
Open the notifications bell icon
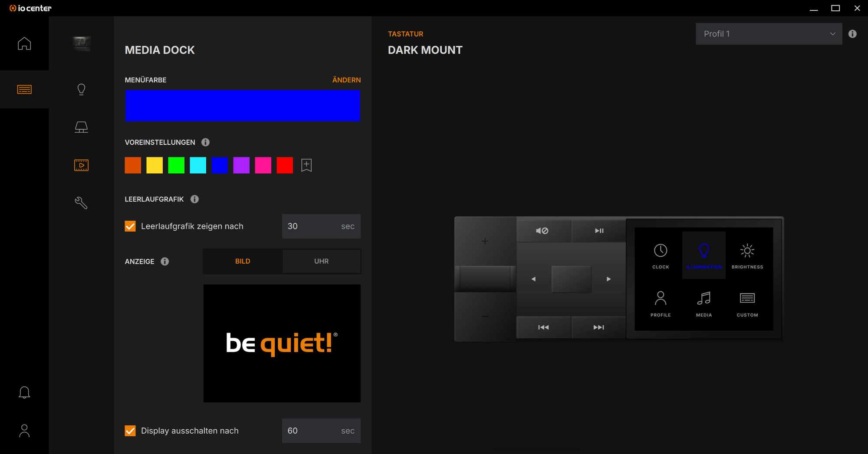tap(24, 392)
